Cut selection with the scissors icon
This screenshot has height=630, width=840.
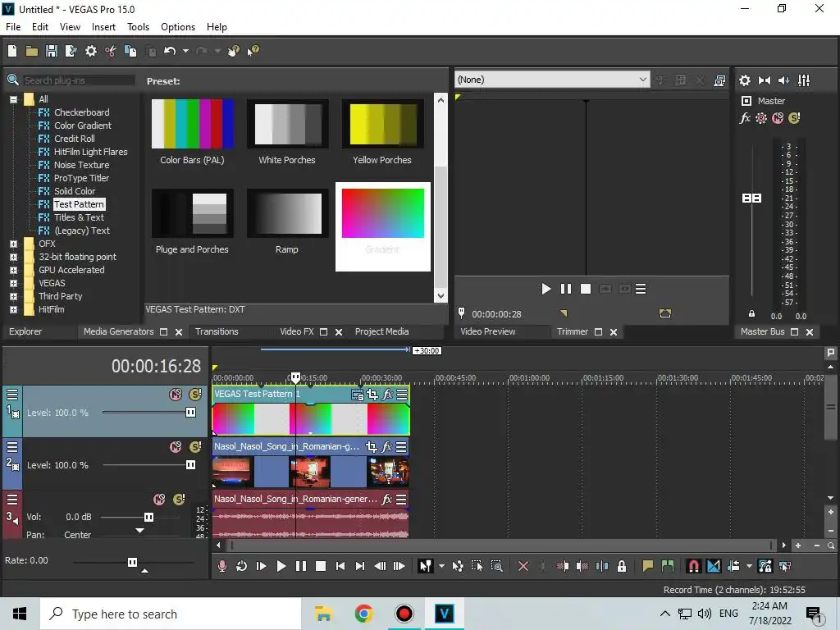tap(111, 51)
